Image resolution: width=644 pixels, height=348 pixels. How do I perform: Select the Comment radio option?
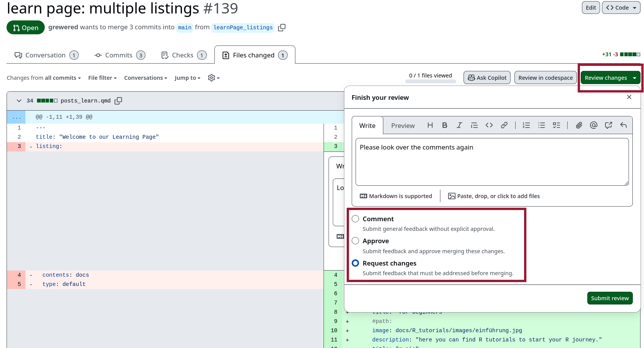pos(356,219)
